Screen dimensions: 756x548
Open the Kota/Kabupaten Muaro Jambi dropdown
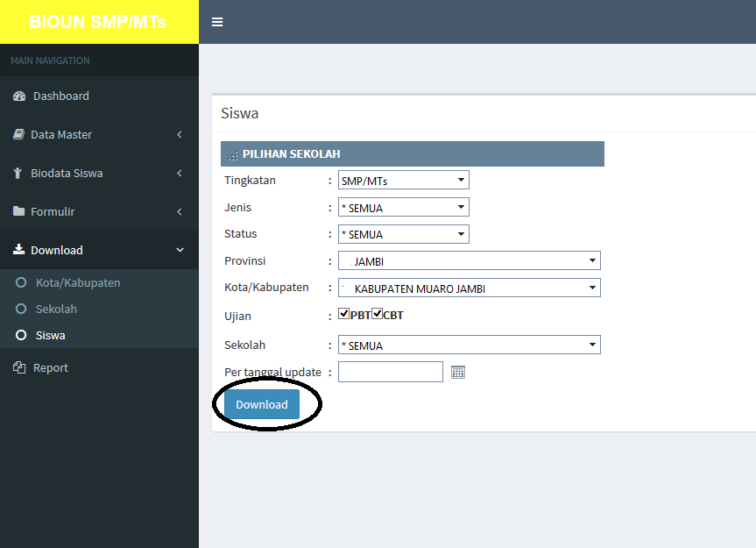point(470,288)
